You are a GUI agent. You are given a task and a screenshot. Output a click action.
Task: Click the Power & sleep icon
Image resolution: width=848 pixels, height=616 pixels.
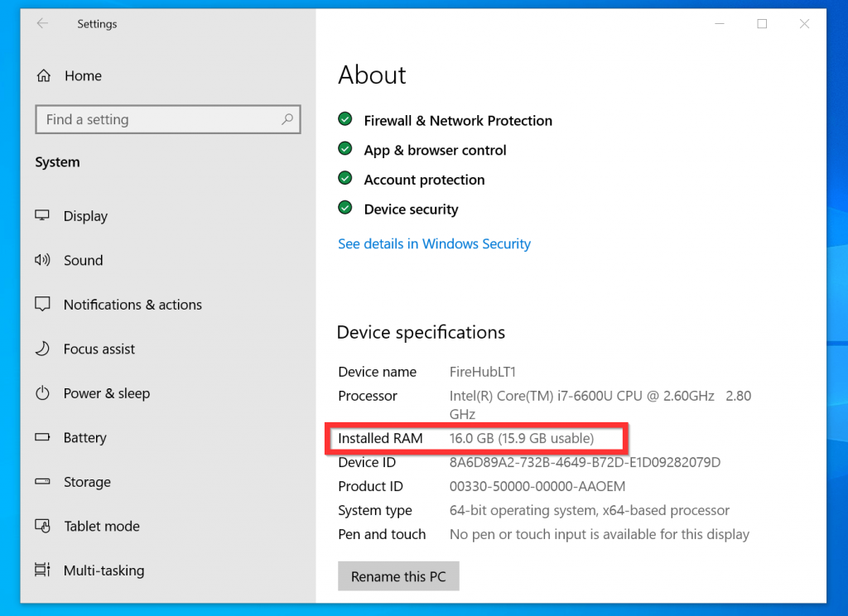click(x=42, y=393)
